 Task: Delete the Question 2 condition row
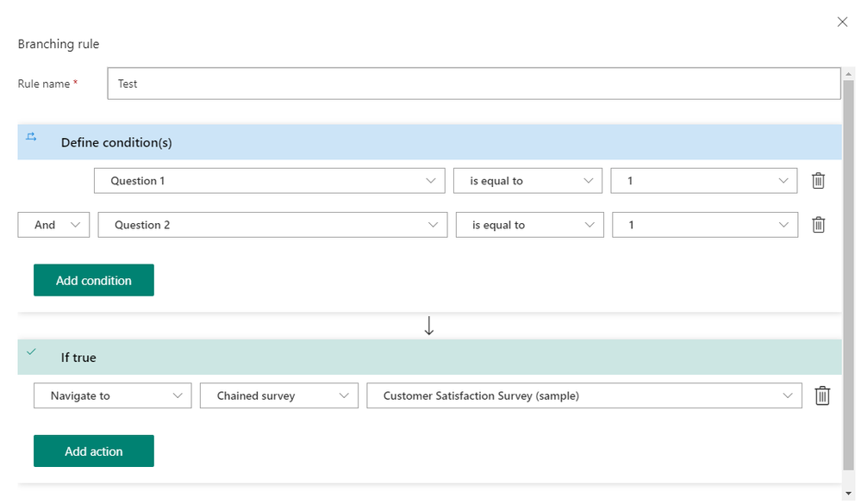(818, 225)
